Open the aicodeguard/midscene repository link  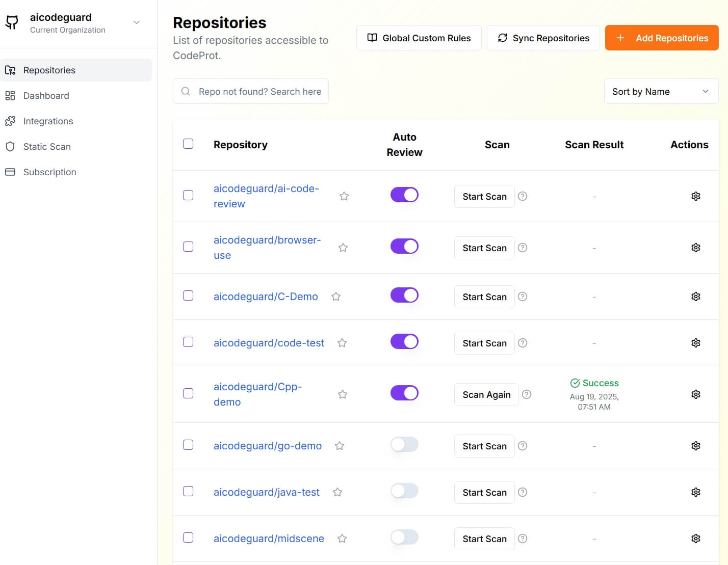(x=269, y=538)
